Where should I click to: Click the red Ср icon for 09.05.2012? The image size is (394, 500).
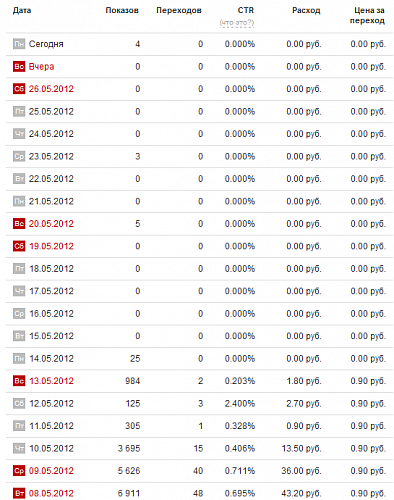pyautogui.click(x=19, y=471)
